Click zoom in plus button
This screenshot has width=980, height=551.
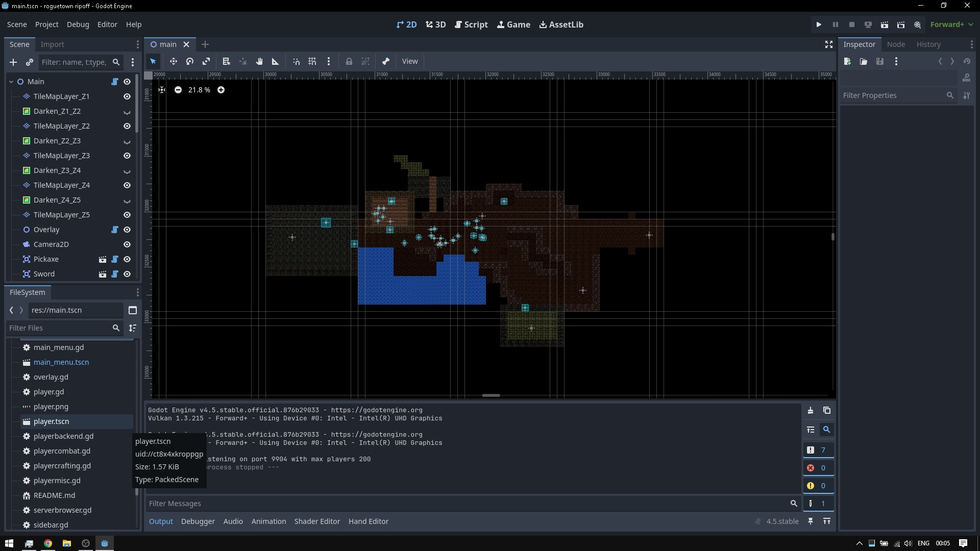click(x=221, y=90)
